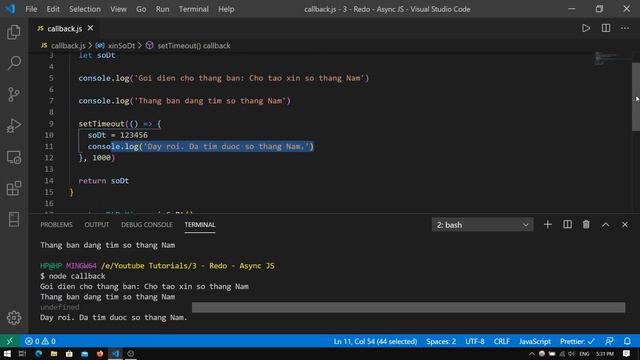The height and width of the screenshot is (360, 640).
Task: Run the code with the play icon
Action: click(x=586, y=28)
